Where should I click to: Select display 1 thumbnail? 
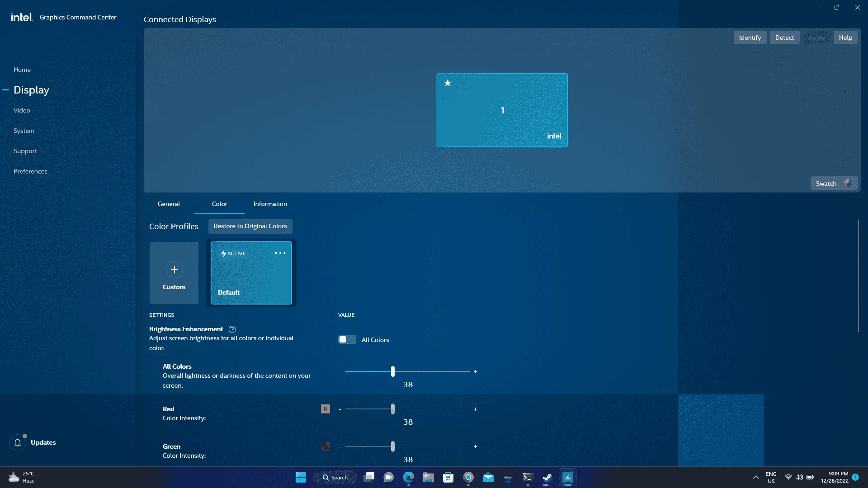click(502, 110)
